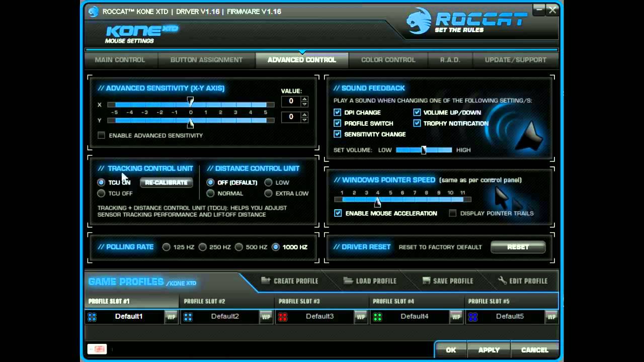Uncheck Profile Switch sound feedback
This screenshot has height=362, width=644.
click(338, 123)
